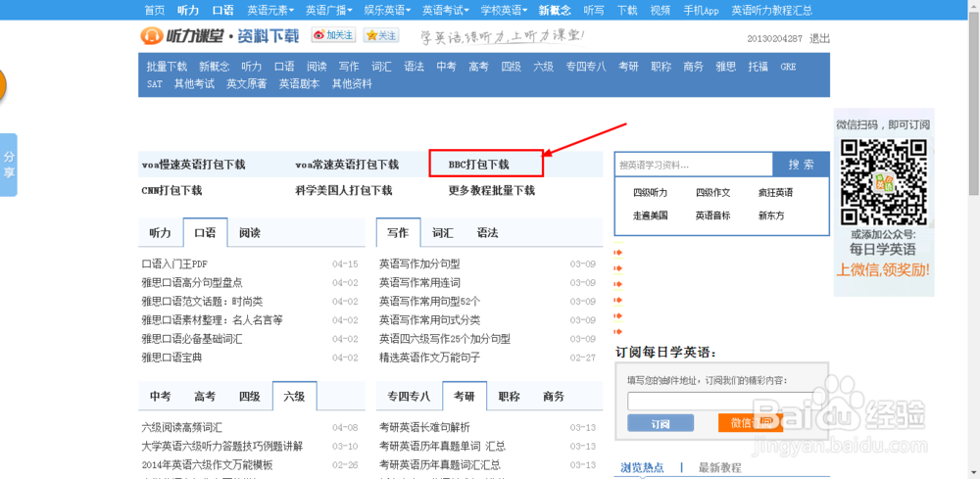Click the Weibo 加关注 follow button
This screenshot has height=479, width=980.
(334, 35)
